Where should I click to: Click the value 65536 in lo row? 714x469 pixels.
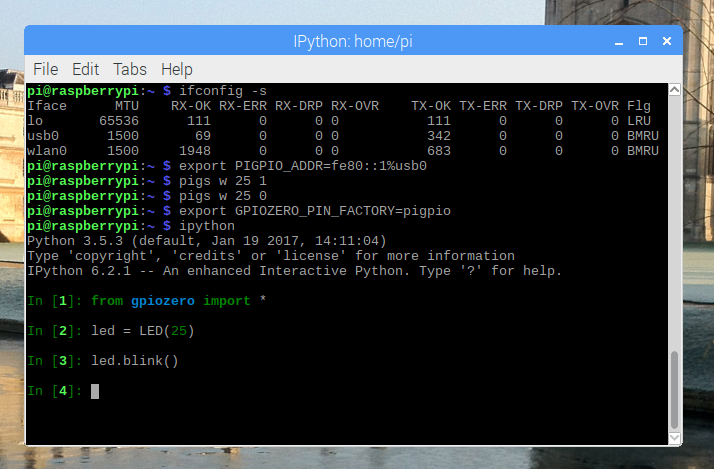click(x=119, y=121)
